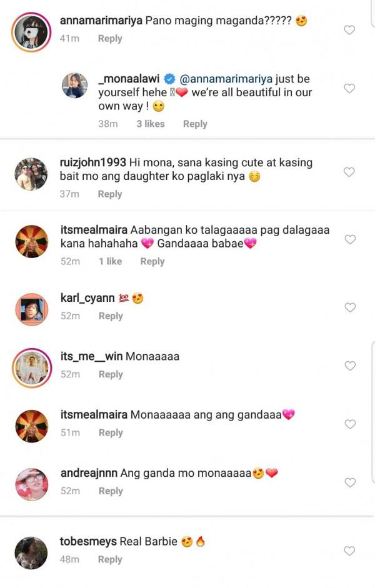
Task: Like itsmealmaira's 'Aabangan ko' comment
Action: tap(350, 239)
